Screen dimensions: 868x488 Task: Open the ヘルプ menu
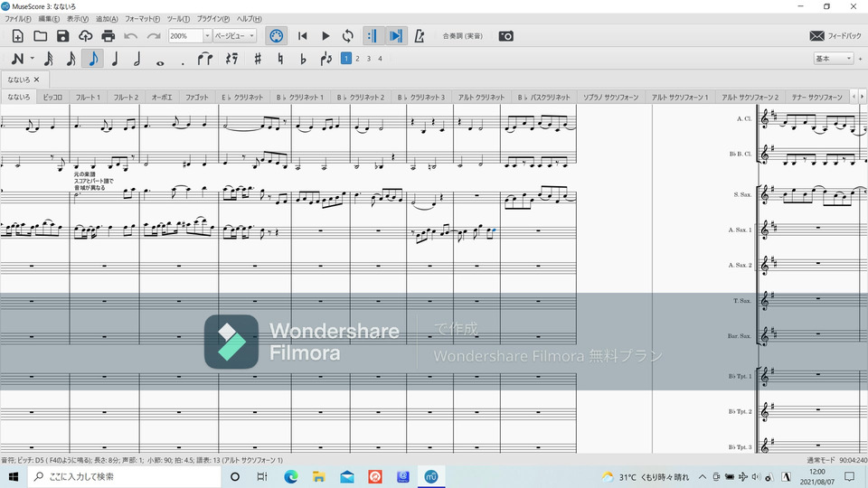[250, 19]
